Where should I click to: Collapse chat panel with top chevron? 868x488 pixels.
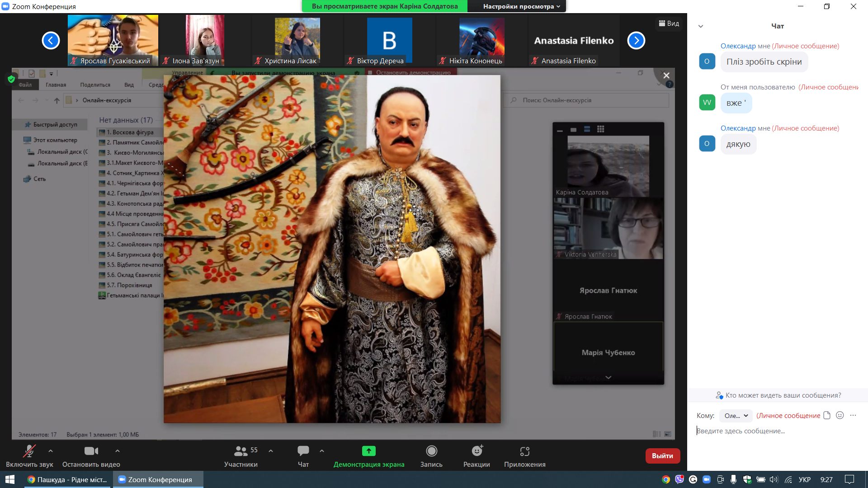pos(700,26)
